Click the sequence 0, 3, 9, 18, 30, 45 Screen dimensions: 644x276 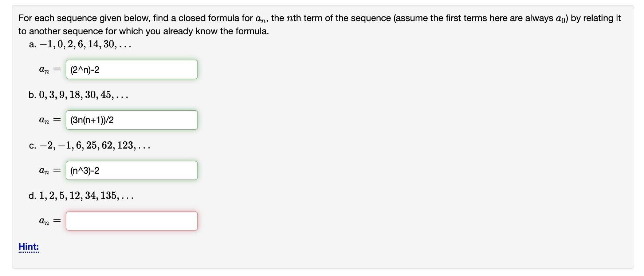(x=84, y=95)
